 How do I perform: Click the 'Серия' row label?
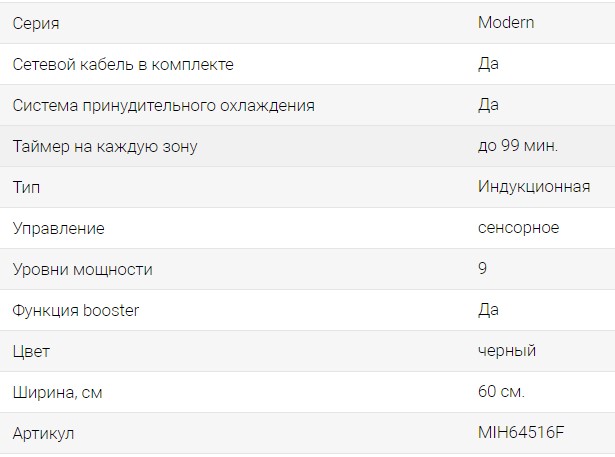[x=36, y=23]
